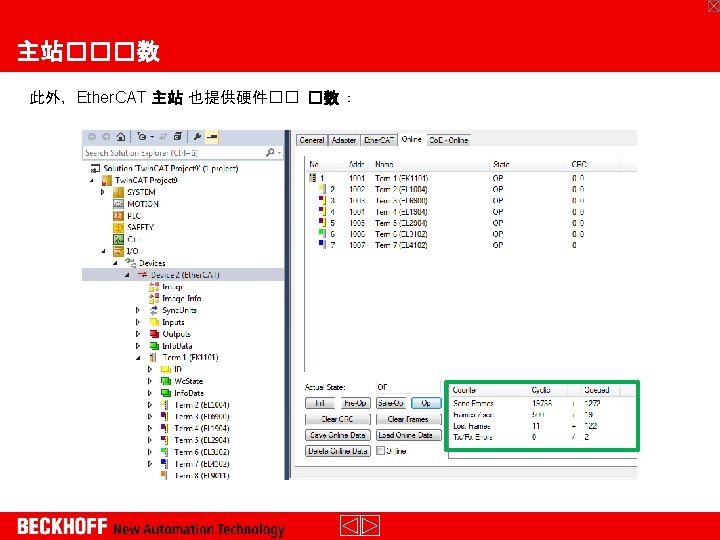Image resolution: width=720 pixels, height=540 pixels.
Task: Select the Devices node icon in the tree
Action: click(x=130, y=263)
